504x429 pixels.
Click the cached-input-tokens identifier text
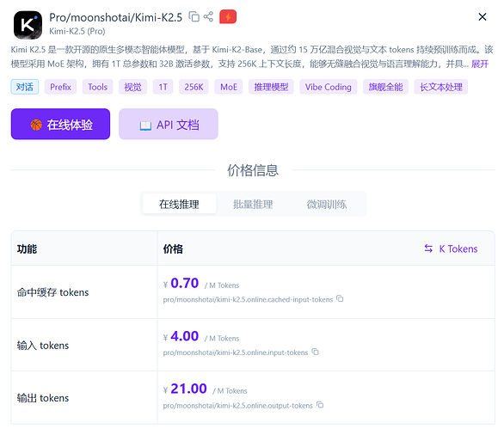(x=248, y=299)
